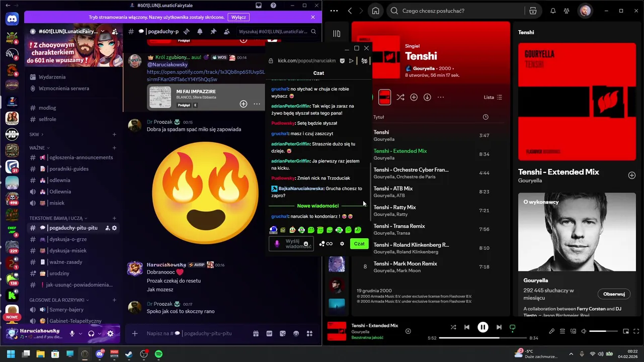
Task: Pause the playing track in Spotify
Action: (482, 327)
